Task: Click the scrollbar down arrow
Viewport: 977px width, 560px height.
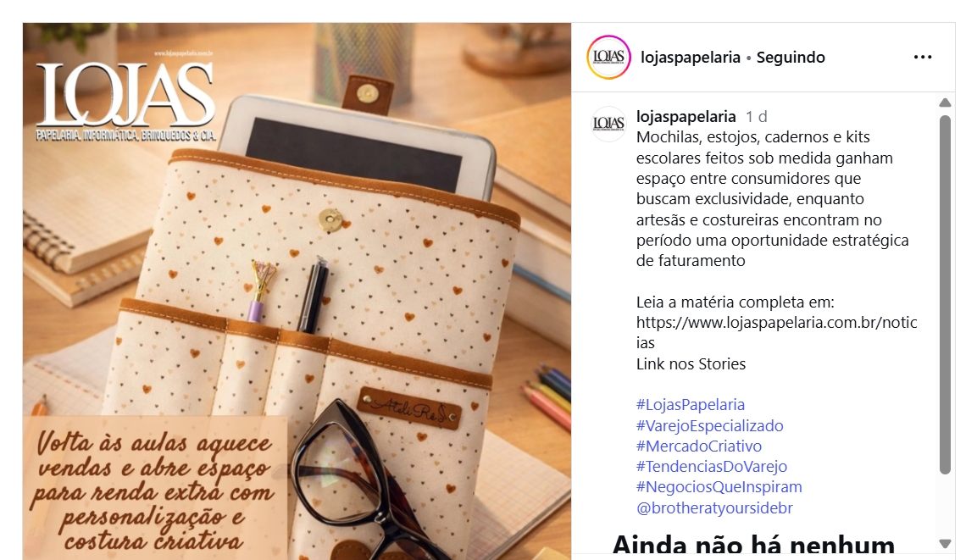Action: (945, 544)
